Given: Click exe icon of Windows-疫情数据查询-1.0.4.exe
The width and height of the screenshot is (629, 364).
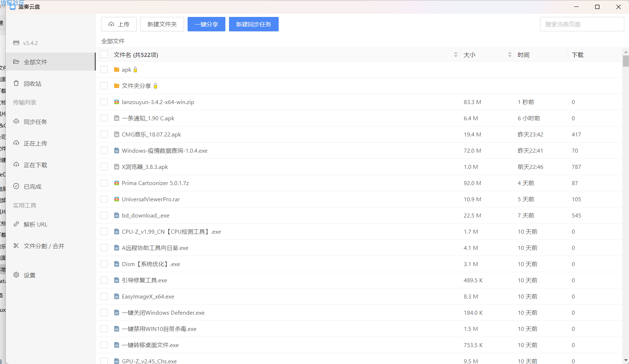Looking at the screenshot, I should tap(117, 150).
